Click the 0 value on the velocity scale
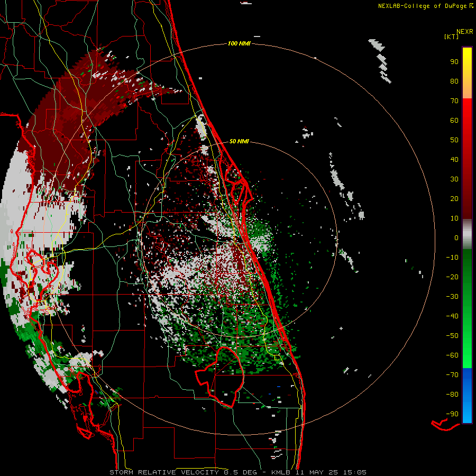476x476 pixels. (456, 237)
